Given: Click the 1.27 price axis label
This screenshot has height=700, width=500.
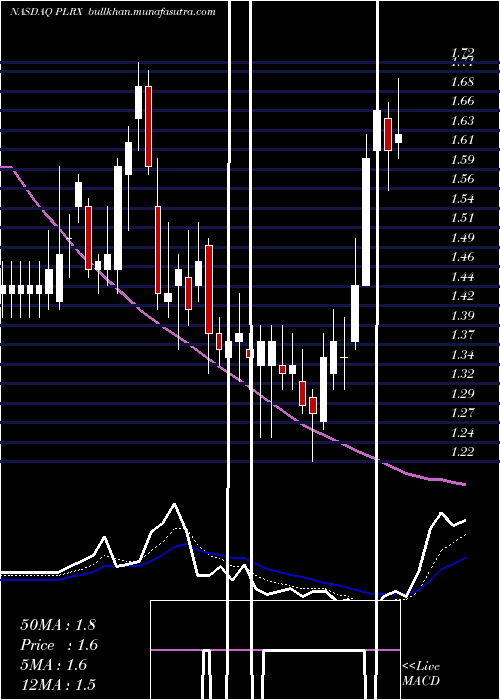Looking at the screenshot, I should pyautogui.click(x=462, y=413).
